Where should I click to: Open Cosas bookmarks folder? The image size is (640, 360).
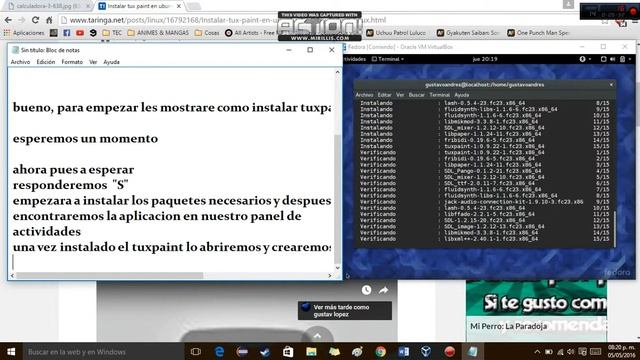207,33
